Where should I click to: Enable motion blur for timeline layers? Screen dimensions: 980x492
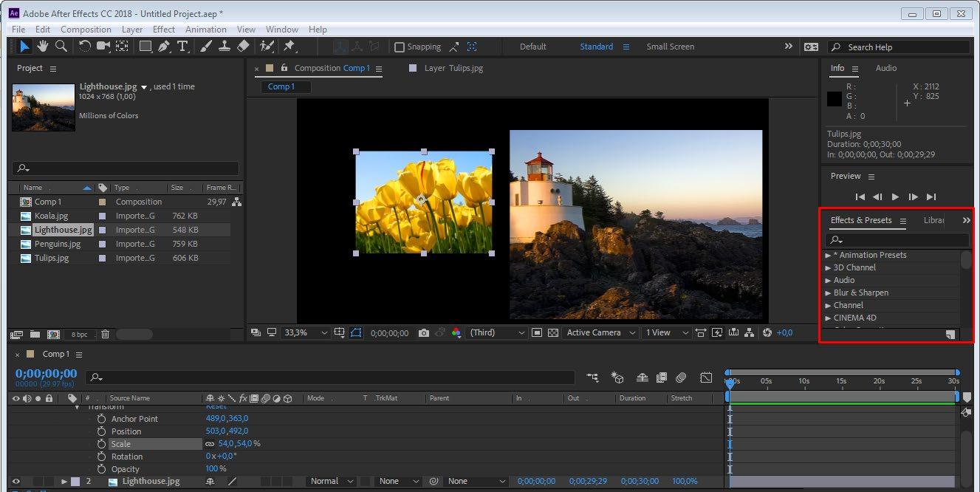(681, 377)
